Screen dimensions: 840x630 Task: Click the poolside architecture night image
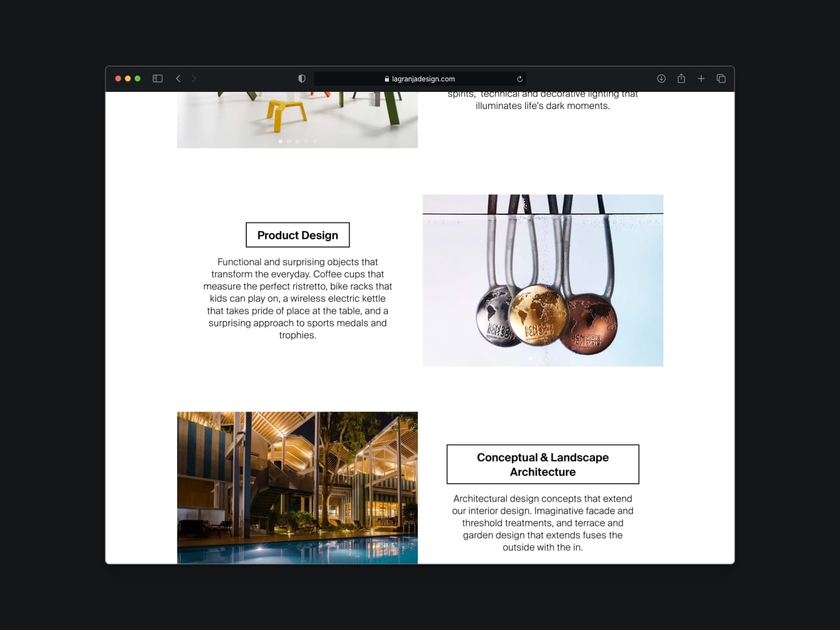click(x=298, y=488)
